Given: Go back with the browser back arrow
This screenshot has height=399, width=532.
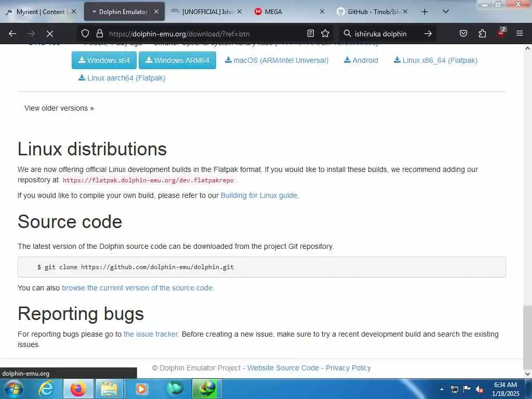Looking at the screenshot, I should point(12,34).
